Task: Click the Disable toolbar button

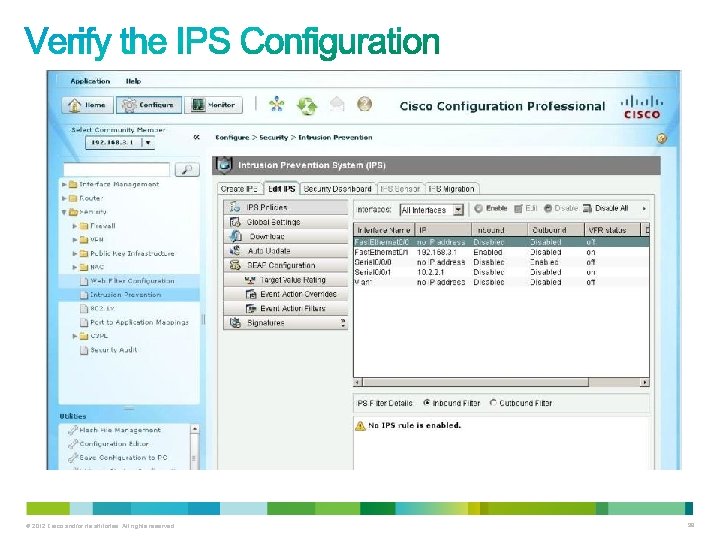Action: [561, 209]
